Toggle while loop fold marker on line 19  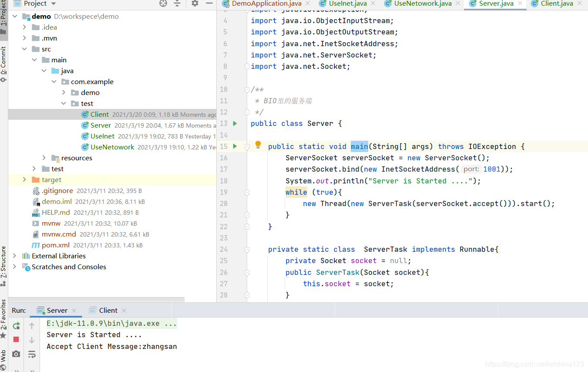click(x=247, y=193)
